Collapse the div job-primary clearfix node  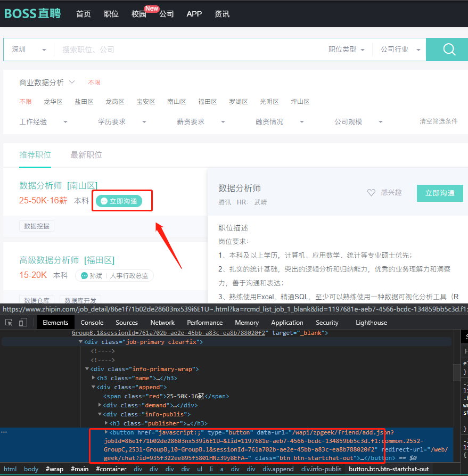coord(80,342)
